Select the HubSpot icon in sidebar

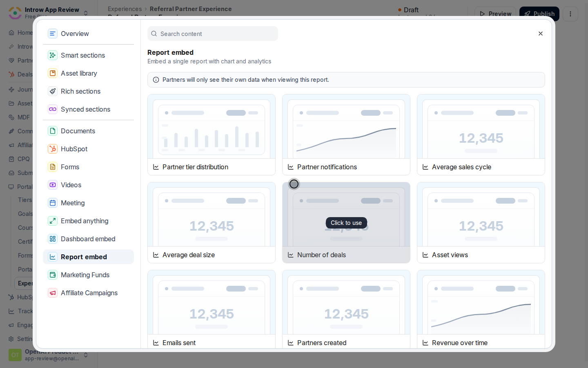pos(53,149)
